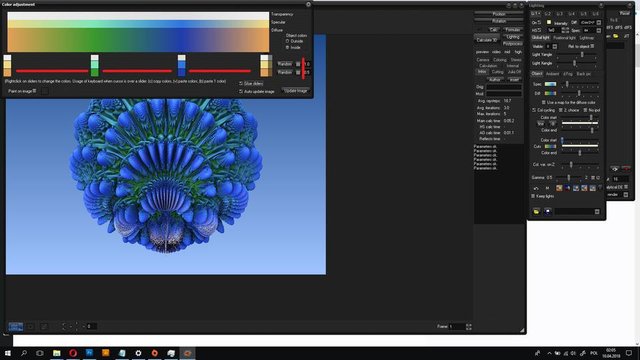Open the Diff function dropdown
Screen dimensions: 640x360
pos(599,22)
